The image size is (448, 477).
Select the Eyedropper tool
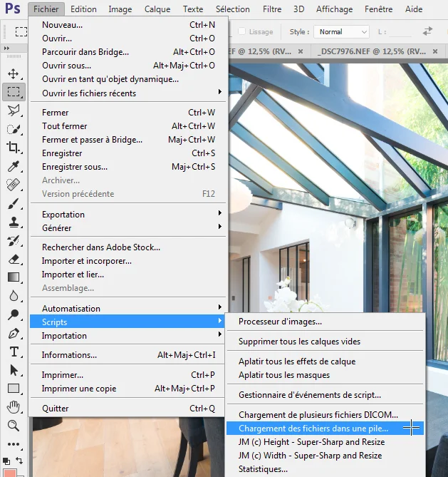(x=14, y=166)
